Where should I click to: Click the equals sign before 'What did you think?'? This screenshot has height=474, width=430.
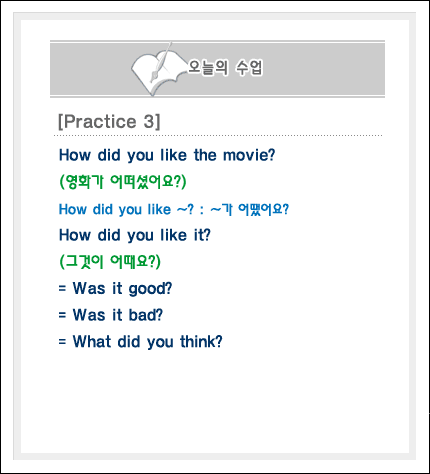(62, 342)
